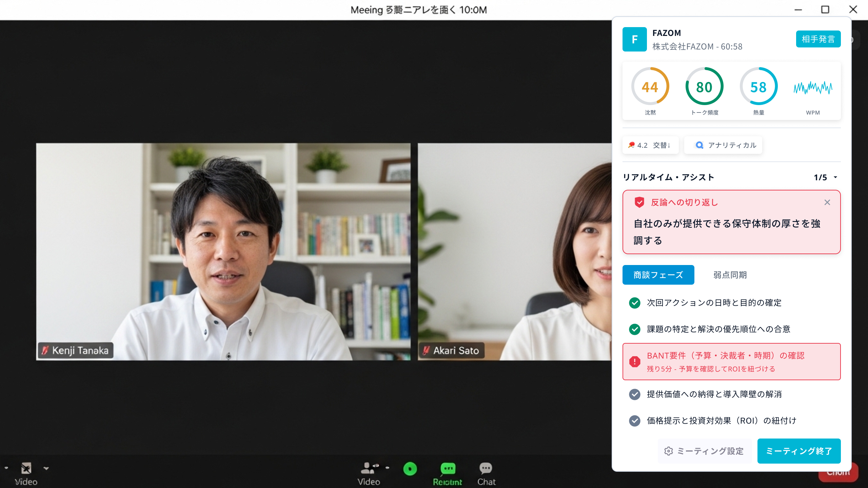Toggle check for 課題の特定と解決の優先順位への合意
Screen dimensions: 868x488
coord(635,329)
